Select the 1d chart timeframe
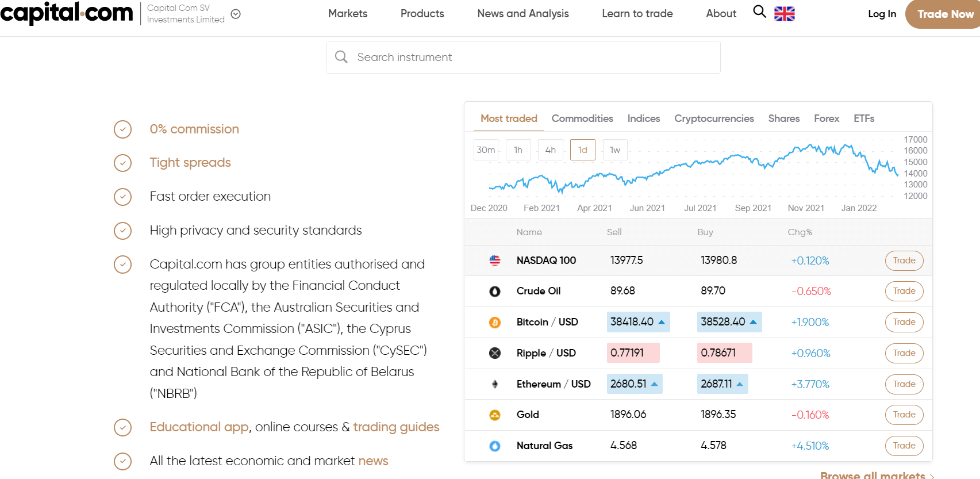Image resolution: width=980 pixels, height=479 pixels. click(583, 150)
